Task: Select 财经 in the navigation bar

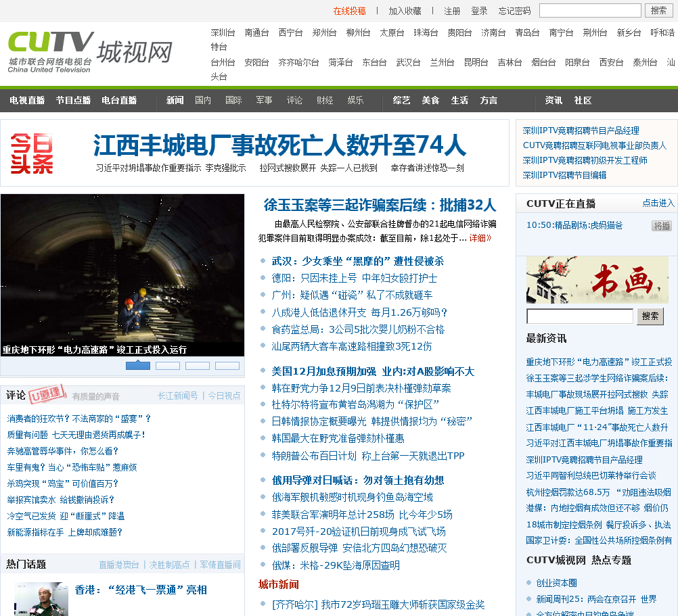Action: pos(325,100)
